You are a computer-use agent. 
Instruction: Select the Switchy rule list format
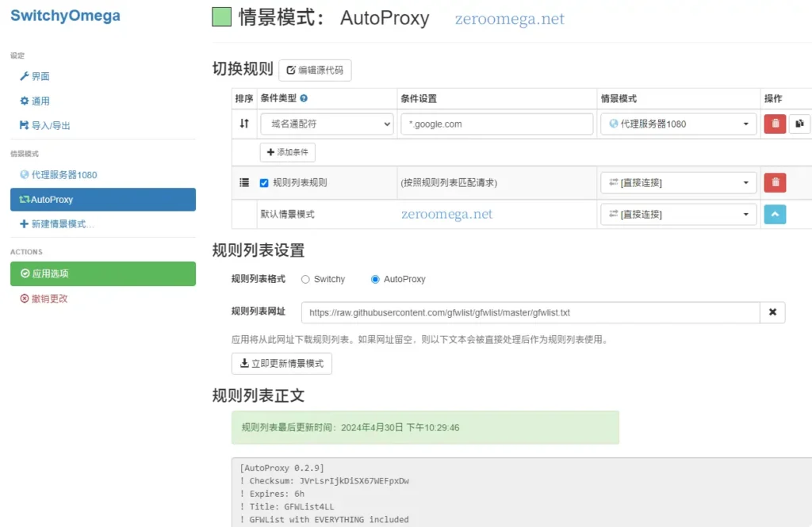pyautogui.click(x=305, y=280)
